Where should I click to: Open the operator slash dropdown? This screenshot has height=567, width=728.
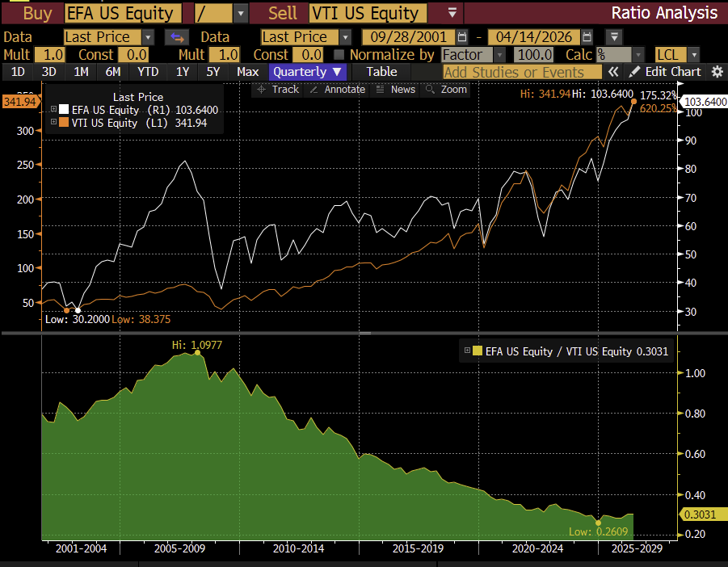(x=241, y=14)
